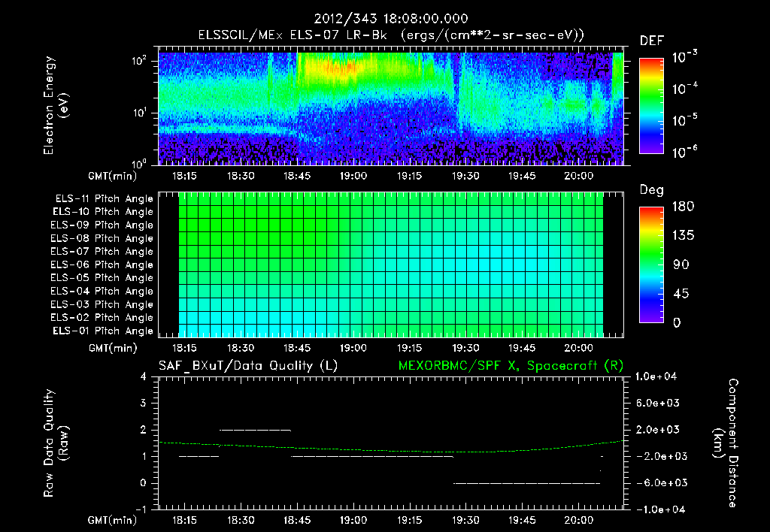The width and height of the screenshot is (770, 532).
Task: Select the ELS-02 Pitch Angle row label
Action: [x=102, y=318]
